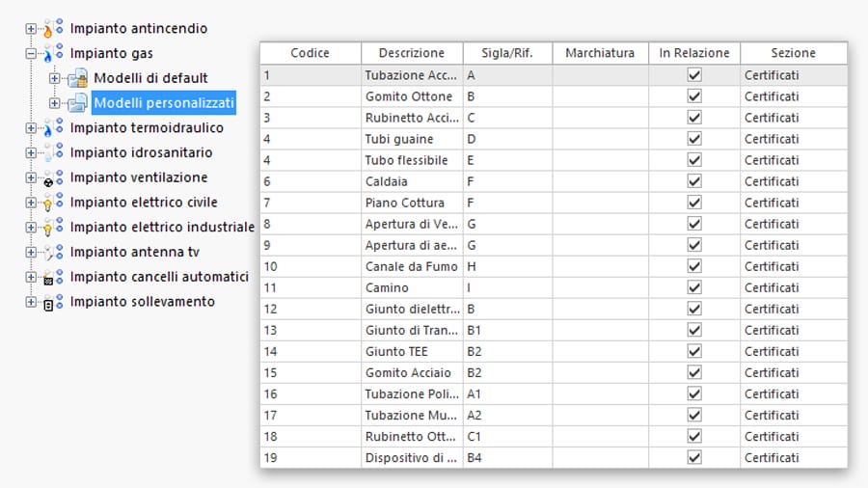This screenshot has height=488, width=868.
Task: Sort by the Descrizione column header
Action: pyautogui.click(x=412, y=53)
